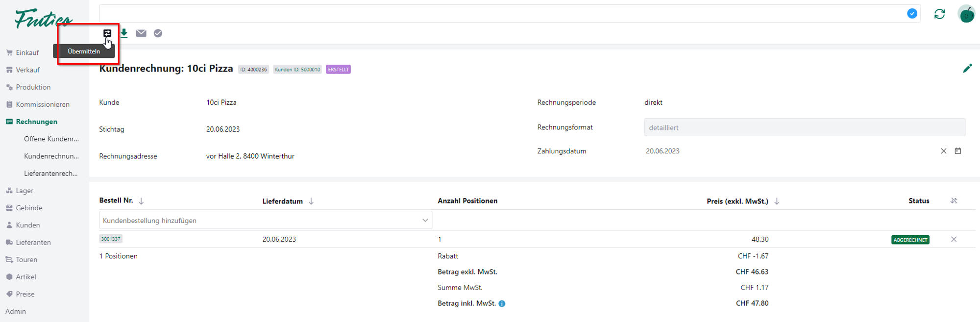
Task: Click the Übermitteln transmit icon
Action: tap(107, 33)
